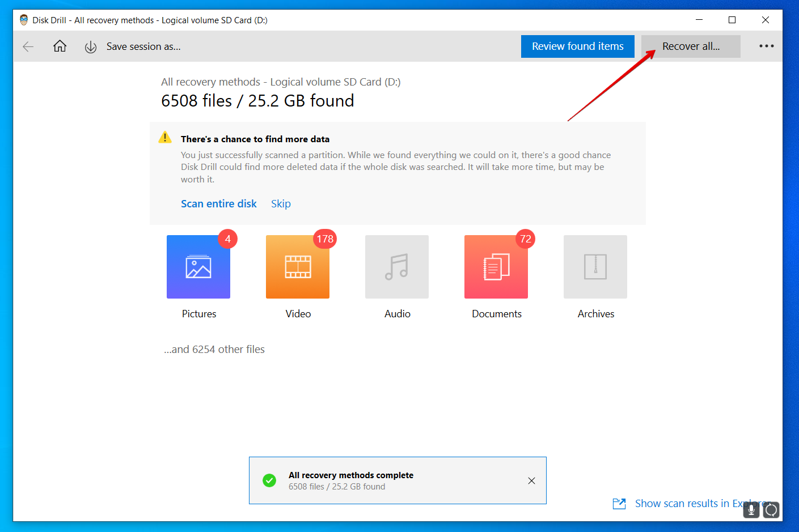Open the three-dot more options menu
This screenshot has height=532, width=799.
pyautogui.click(x=766, y=46)
